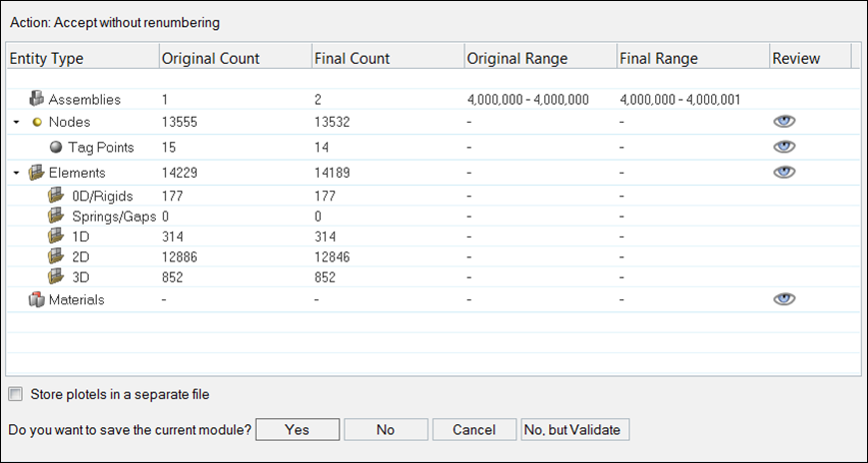This screenshot has width=868, height=463.
Task: Click Tag Points original count 15
Action: click(x=169, y=147)
